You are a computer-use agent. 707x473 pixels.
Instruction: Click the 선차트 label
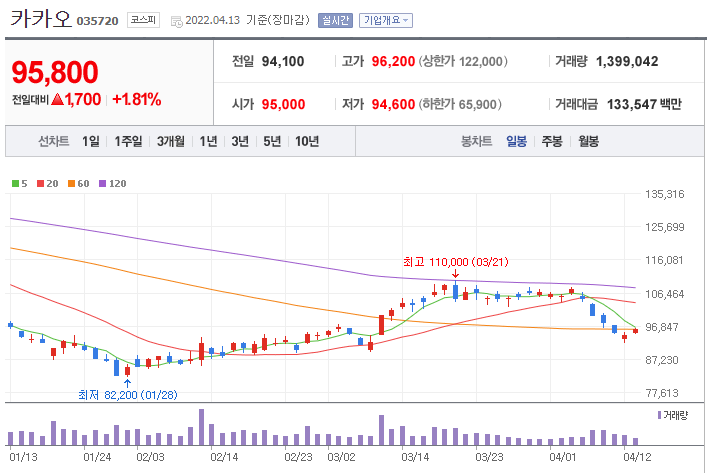point(54,142)
